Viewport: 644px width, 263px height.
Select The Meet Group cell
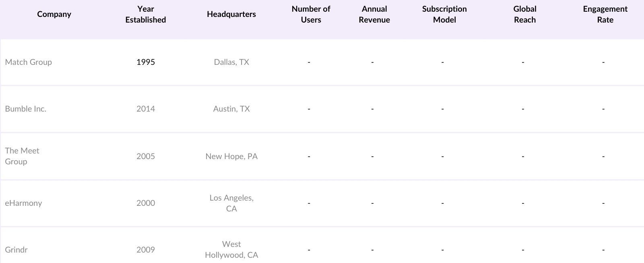pyautogui.click(x=22, y=156)
